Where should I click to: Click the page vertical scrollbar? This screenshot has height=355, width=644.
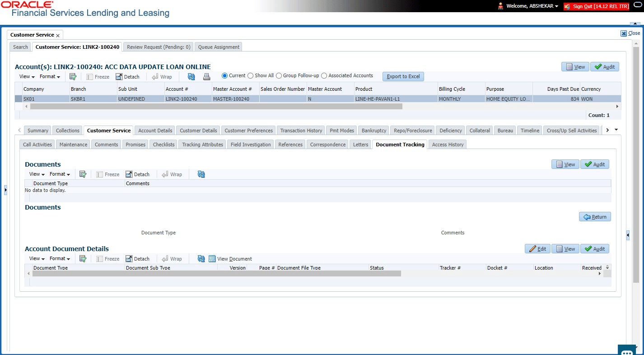coord(636,165)
